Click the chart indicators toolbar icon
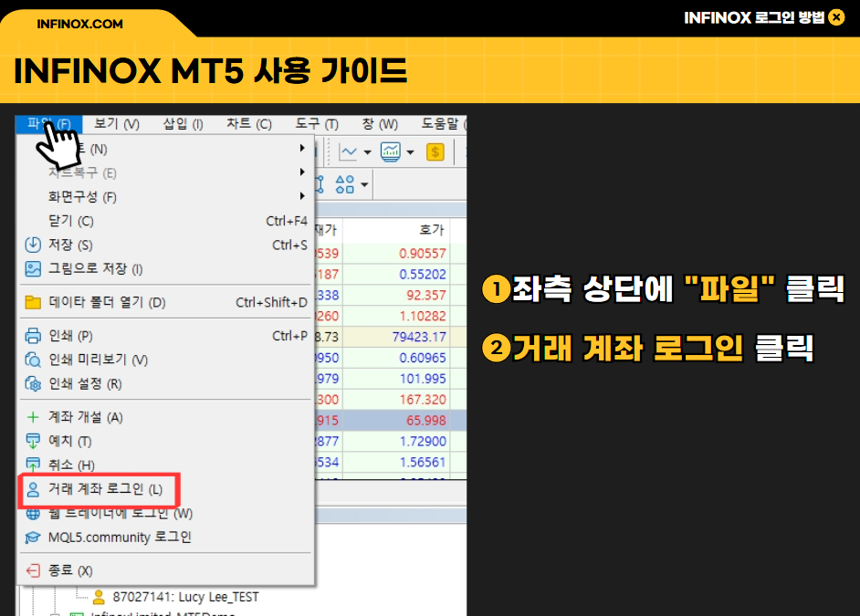 [391, 151]
